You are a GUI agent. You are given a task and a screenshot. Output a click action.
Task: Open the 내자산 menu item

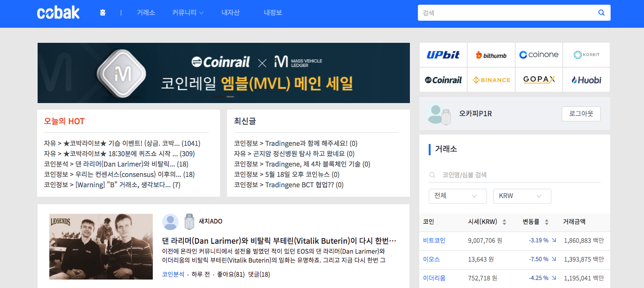(x=230, y=13)
